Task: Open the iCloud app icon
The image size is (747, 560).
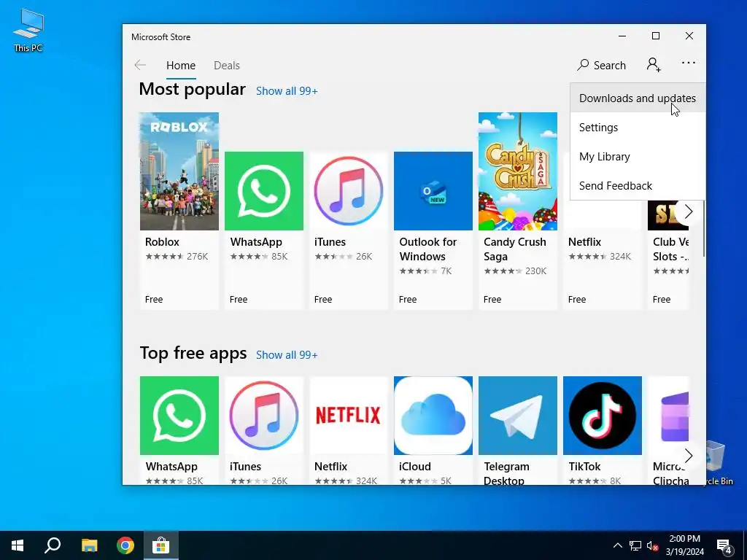Action: 433,416
